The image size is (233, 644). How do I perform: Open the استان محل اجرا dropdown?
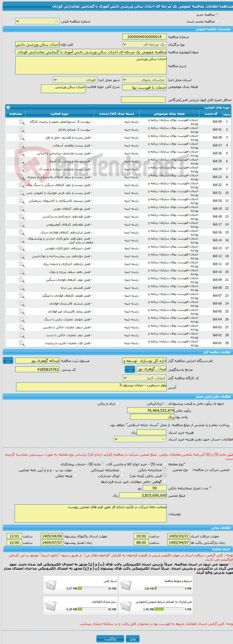tap(144, 80)
